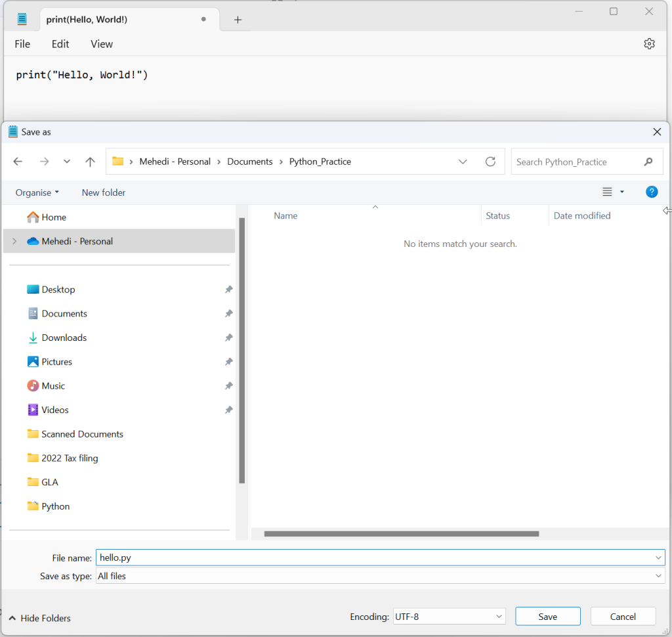Go up one folder level
Image resolution: width=672 pixels, height=637 pixels.
point(90,162)
